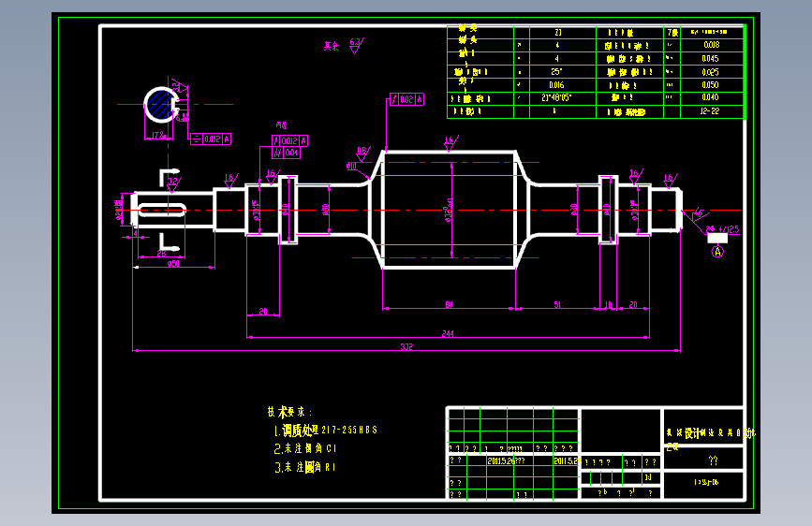Click the 0.025 table cell

pos(711,72)
